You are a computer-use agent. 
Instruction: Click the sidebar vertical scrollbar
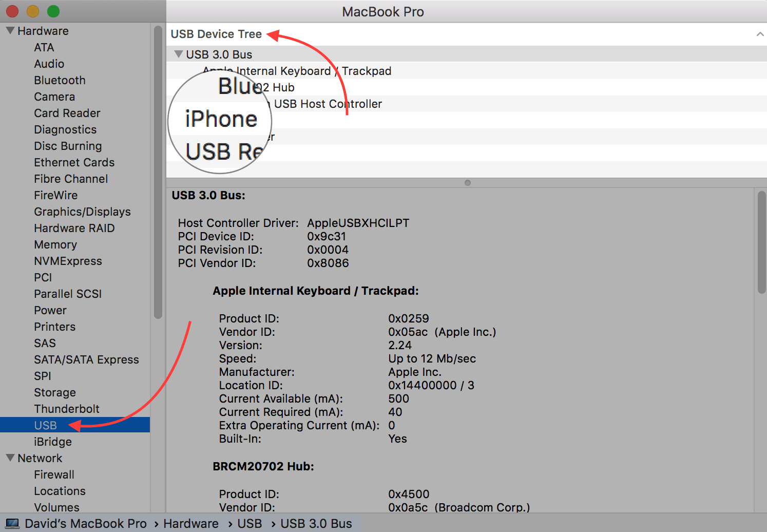click(158, 172)
